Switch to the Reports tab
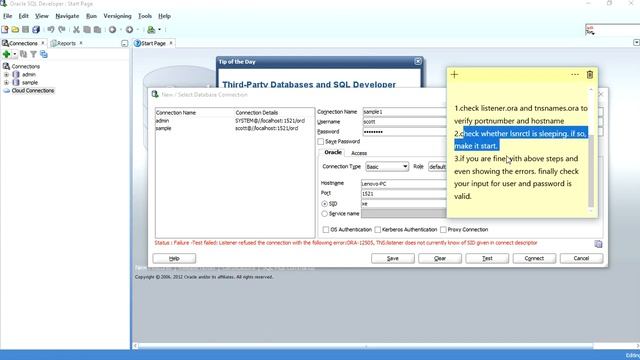Viewport: 640px width, 360px height. point(66,43)
